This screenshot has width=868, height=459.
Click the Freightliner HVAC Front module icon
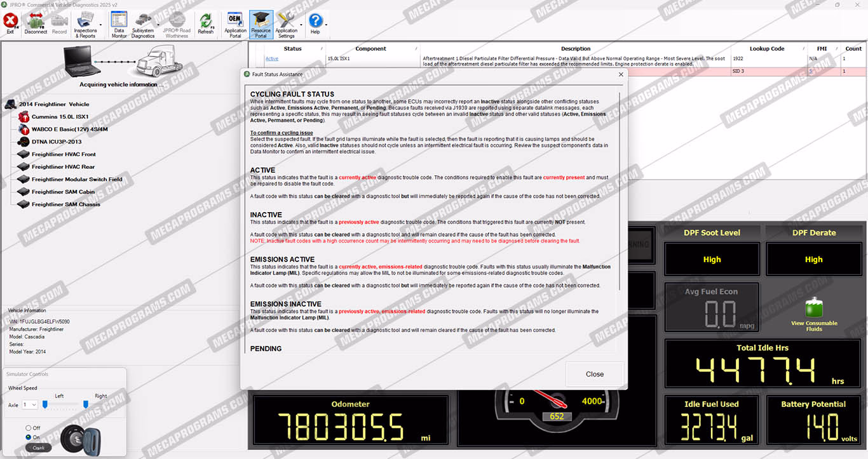click(x=24, y=154)
